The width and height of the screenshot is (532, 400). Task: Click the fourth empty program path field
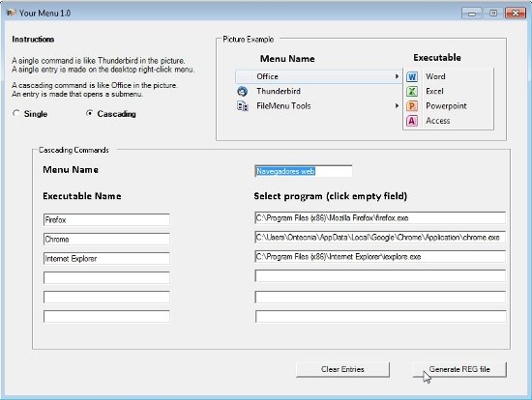pyautogui.click(x=380, y=276)
